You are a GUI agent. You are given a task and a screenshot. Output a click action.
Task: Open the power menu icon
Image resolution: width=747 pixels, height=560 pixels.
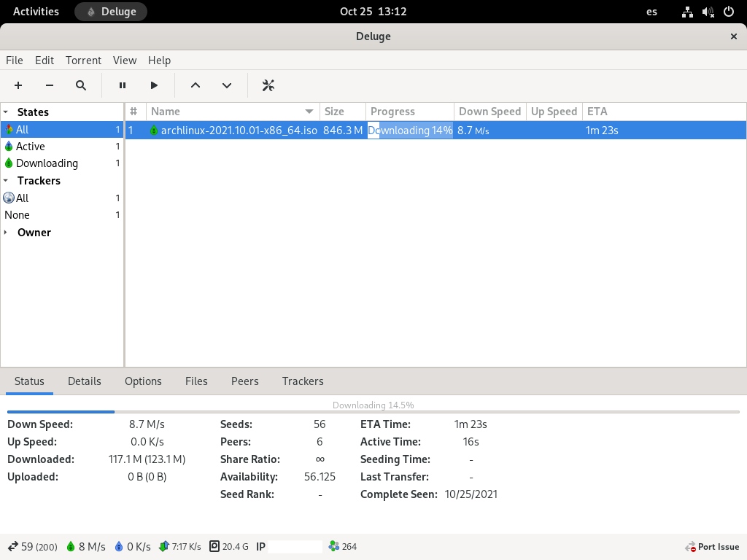[729, 12]
